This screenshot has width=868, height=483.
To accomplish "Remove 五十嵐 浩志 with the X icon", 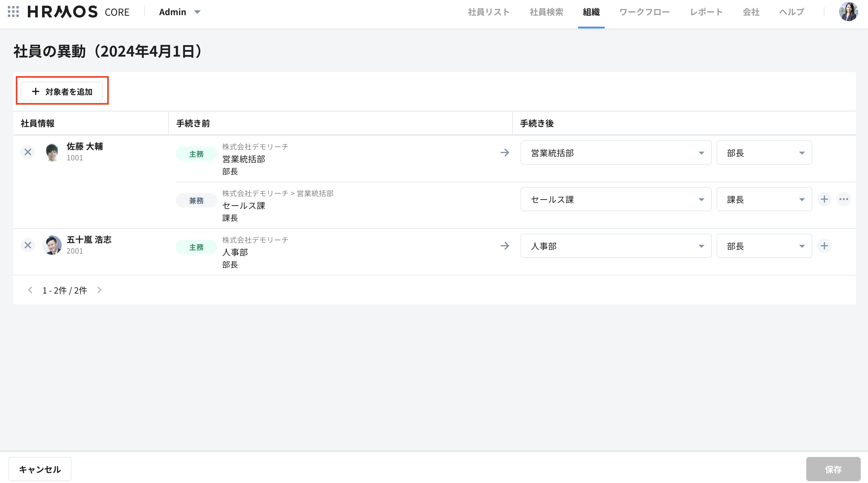I will (28, 245).
